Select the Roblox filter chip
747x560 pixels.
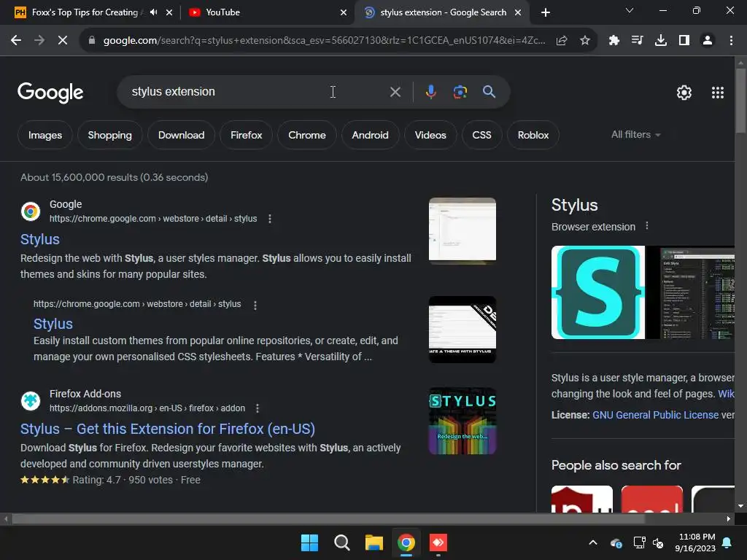tap(533, 135)
